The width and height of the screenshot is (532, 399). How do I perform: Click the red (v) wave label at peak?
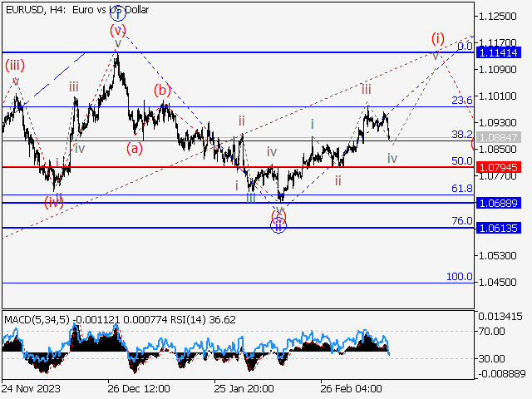click(x=117, y=29)
